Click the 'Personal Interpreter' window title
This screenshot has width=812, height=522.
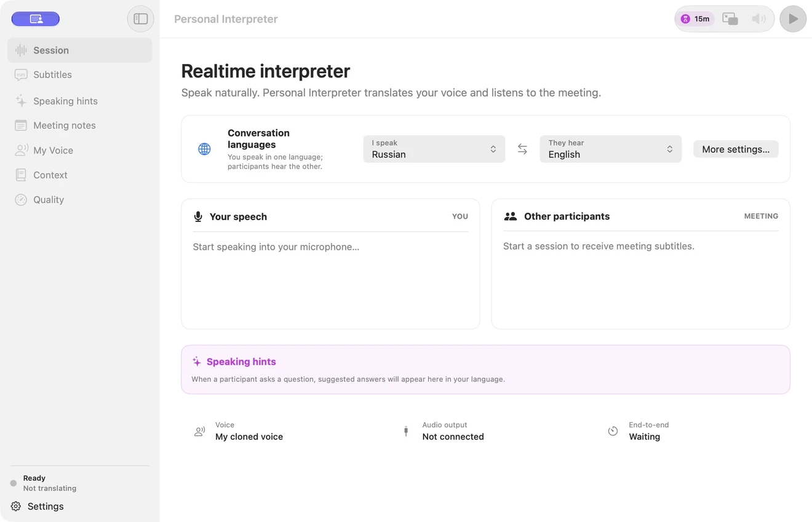226,19
